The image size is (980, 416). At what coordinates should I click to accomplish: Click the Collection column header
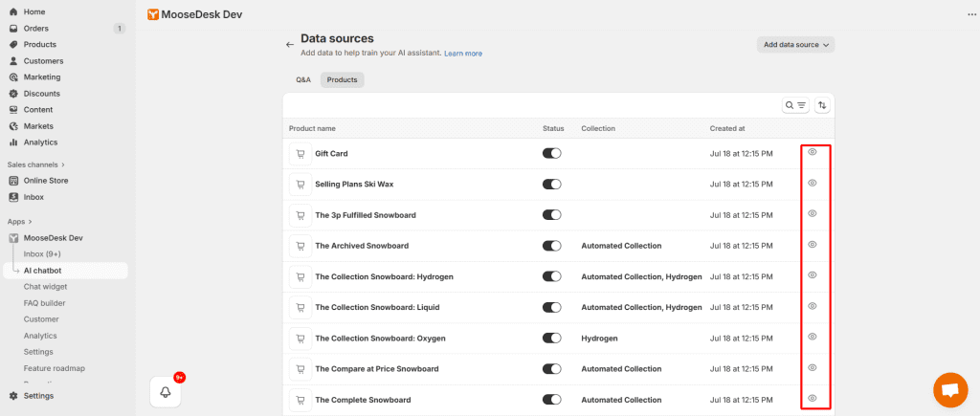pyautogui.click(x=598, y=129)
